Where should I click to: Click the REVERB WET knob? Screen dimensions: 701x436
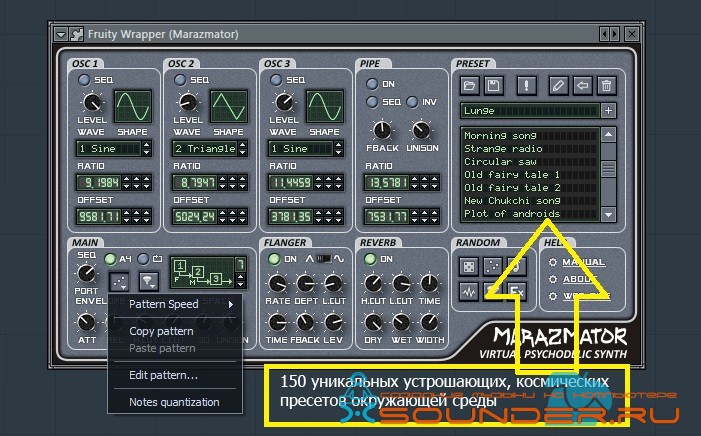401,322
